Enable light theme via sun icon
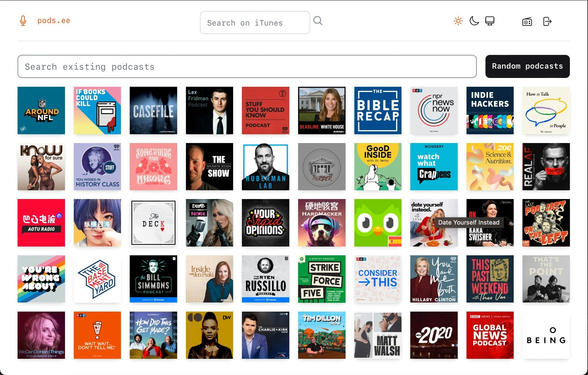Screen dimensions: 588x375 coord(458,21)
